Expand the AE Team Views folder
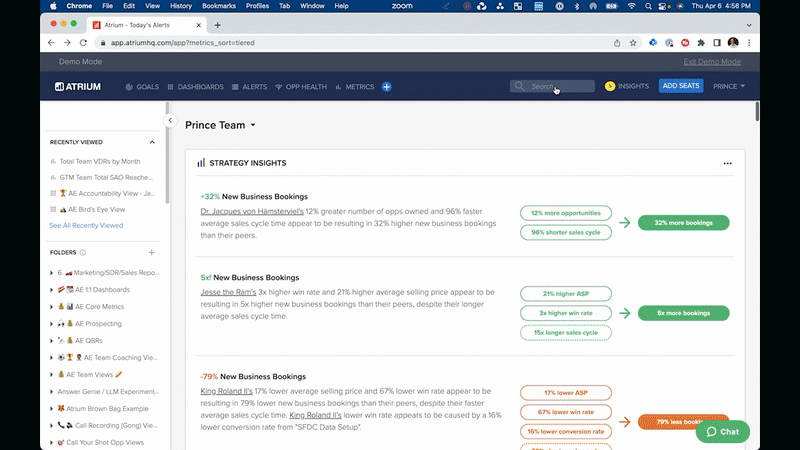Image resolution: width=800 pixels, height=450 pixels. coord(51,374)
